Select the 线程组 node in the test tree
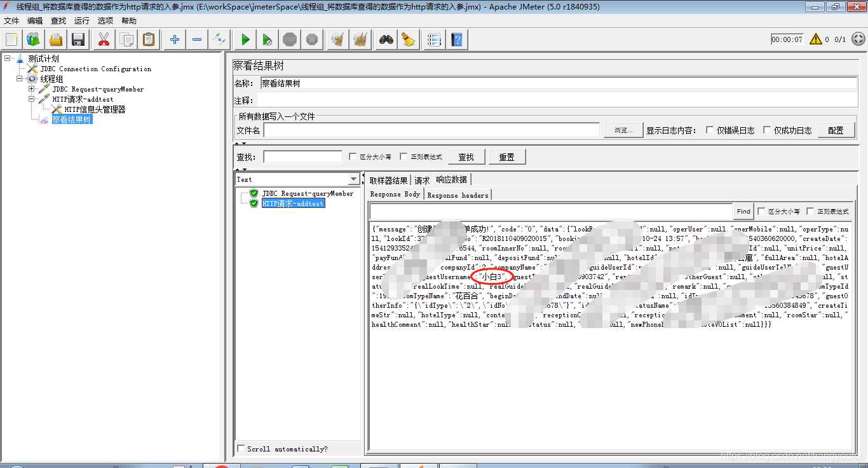Image resolution: width=868 pixels, height=468 pixels. pyautogui.click(x=51, y=79)
